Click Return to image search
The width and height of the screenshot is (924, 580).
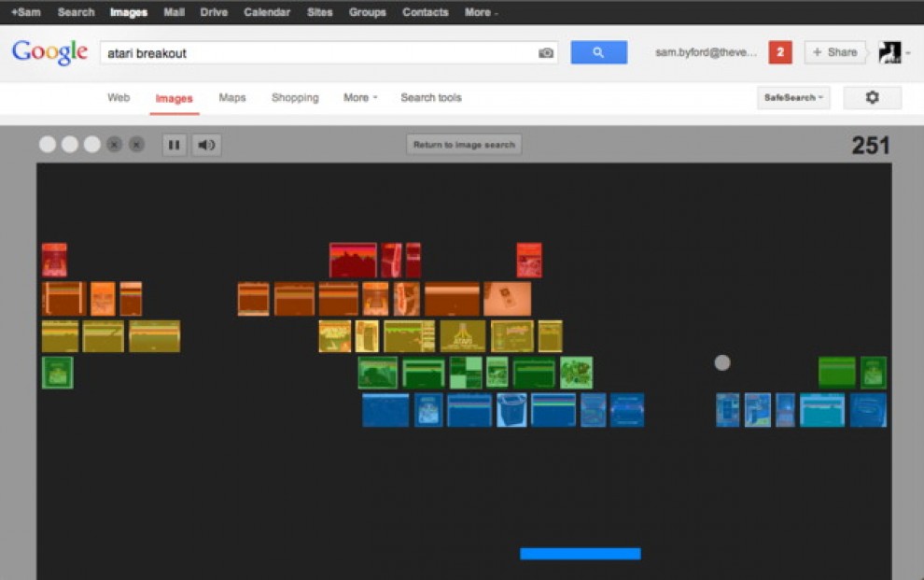(464, 145)
